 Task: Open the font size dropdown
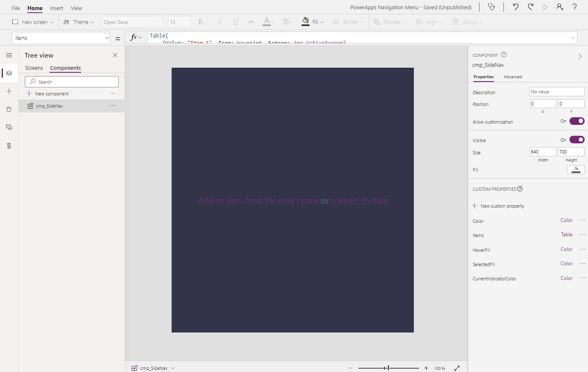179,22
